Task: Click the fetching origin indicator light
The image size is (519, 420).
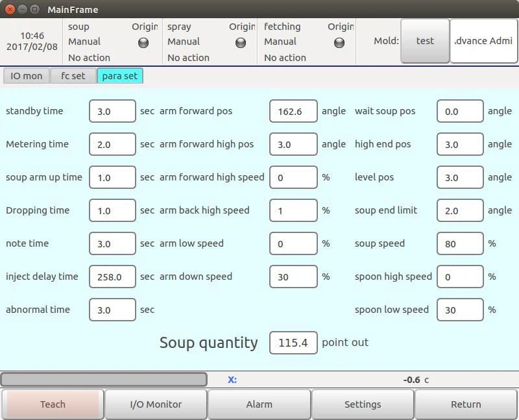Action: click(339, 43)
